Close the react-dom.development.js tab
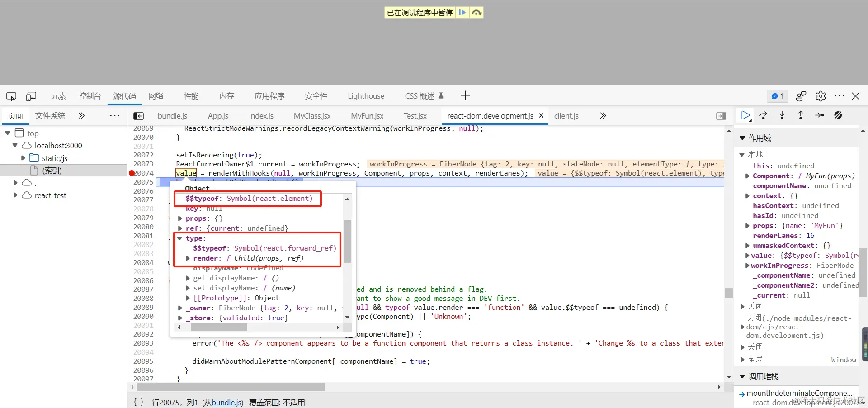 coord(541,115)
